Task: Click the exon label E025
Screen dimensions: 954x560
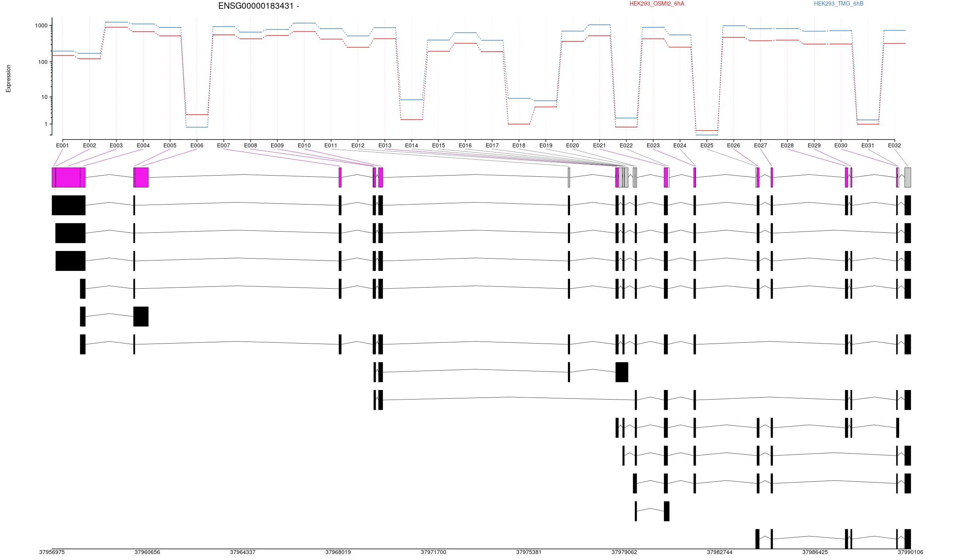Action: coord(707,145)
